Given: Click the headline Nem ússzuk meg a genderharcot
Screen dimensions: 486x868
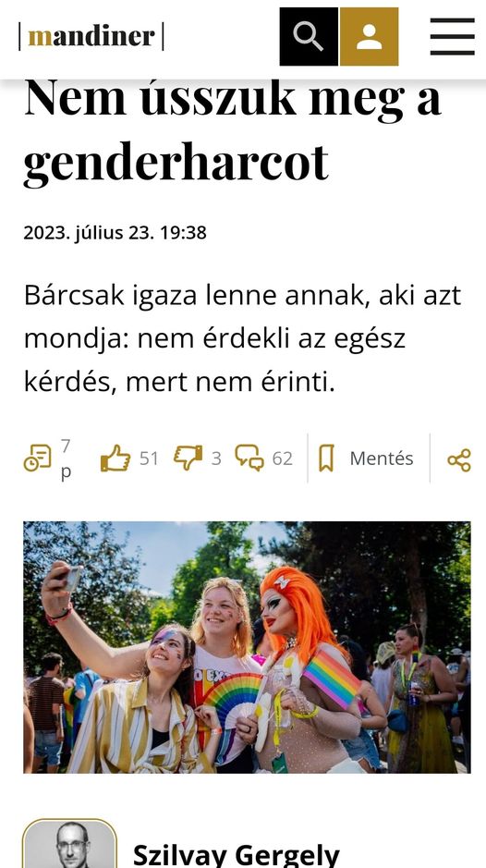Looking at the screenshot, I should (x=233, y=130).
